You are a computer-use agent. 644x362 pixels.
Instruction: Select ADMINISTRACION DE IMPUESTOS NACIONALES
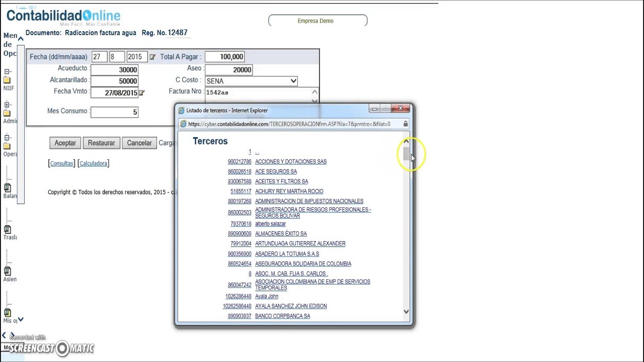pyautogui.click(x=309, y=202)
